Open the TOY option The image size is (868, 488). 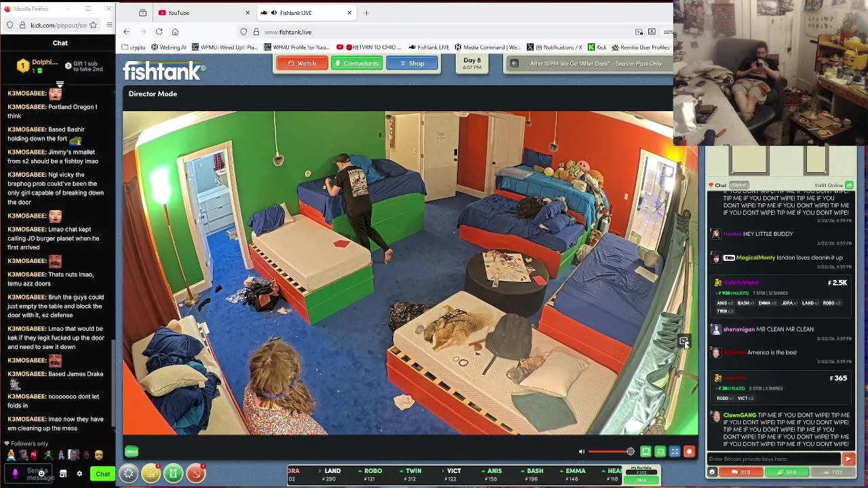832,472
